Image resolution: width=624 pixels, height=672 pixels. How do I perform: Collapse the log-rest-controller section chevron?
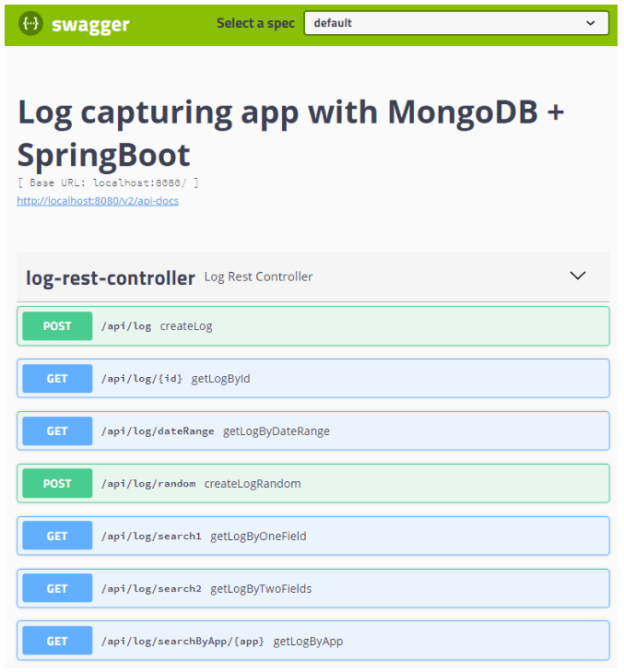coord(577,276)
